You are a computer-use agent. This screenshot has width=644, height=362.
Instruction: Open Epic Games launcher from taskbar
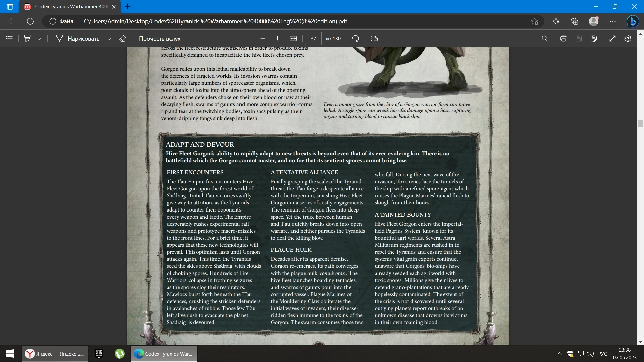pyautogui.click(x=99, y=354)
